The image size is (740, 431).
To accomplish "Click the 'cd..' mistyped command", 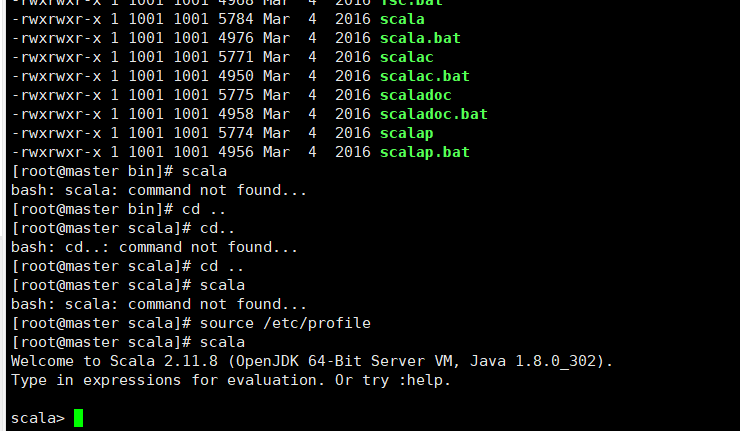I will point(217,228).
